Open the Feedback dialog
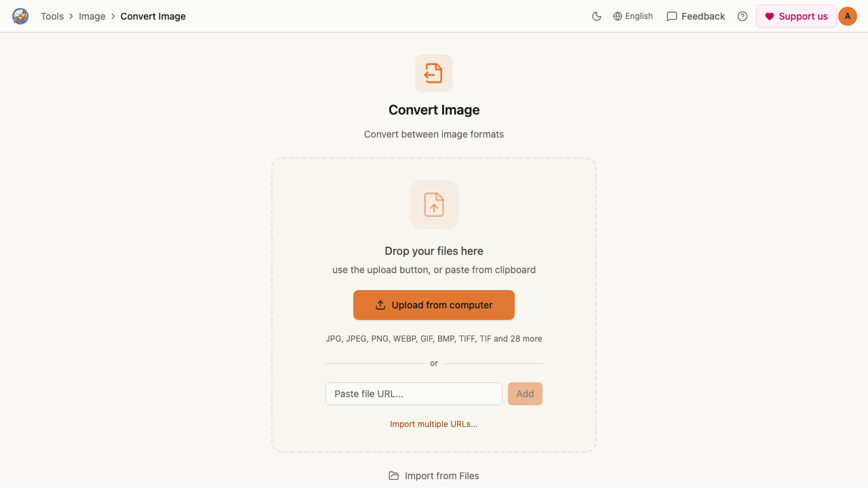 pos(696,16)
